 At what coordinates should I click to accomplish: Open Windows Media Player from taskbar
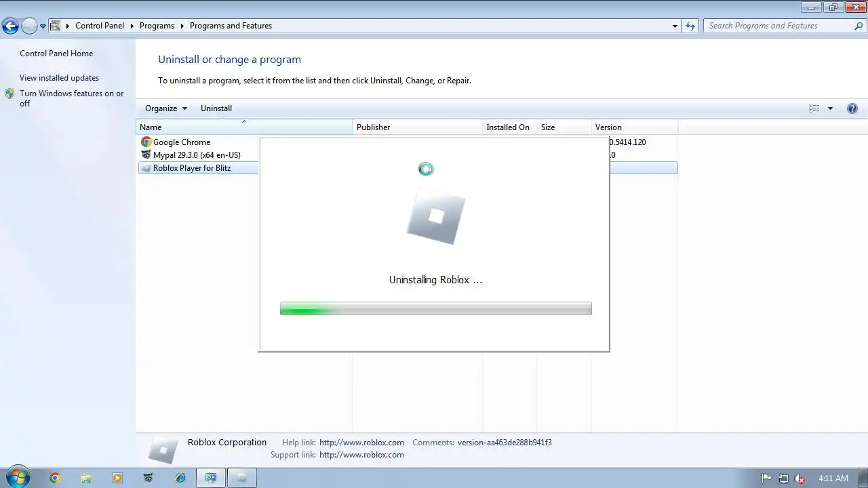pyautogui.click(x=117, y=478)
